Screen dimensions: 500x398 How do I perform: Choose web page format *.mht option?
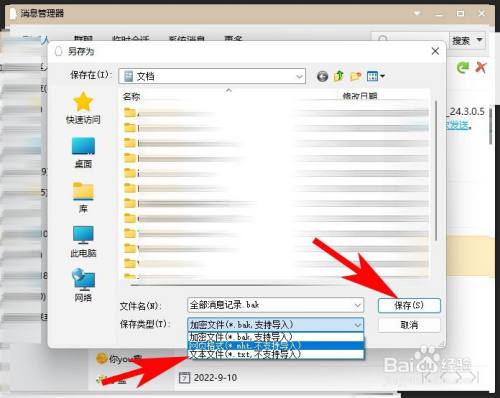point(276,345)
